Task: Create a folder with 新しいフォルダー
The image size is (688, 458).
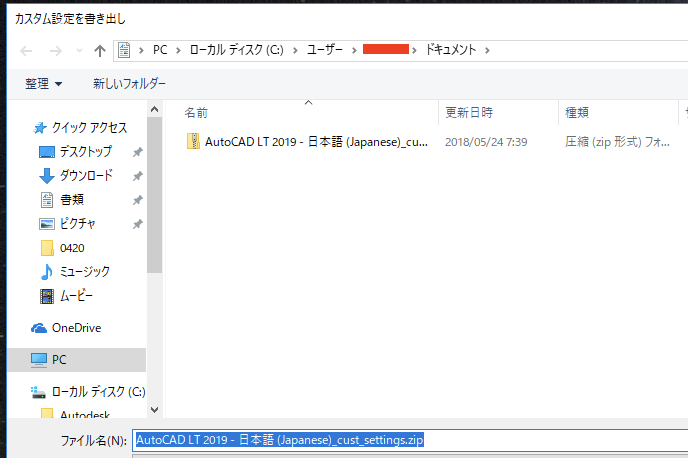Action: pyautogui.click(x=129, y=83)
